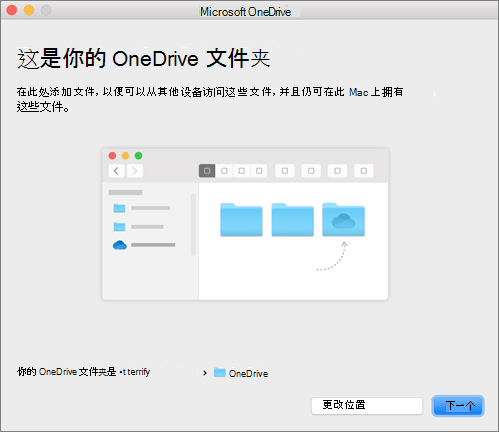Click the heading 这是你的 OneDrive 文件夹

143,59
